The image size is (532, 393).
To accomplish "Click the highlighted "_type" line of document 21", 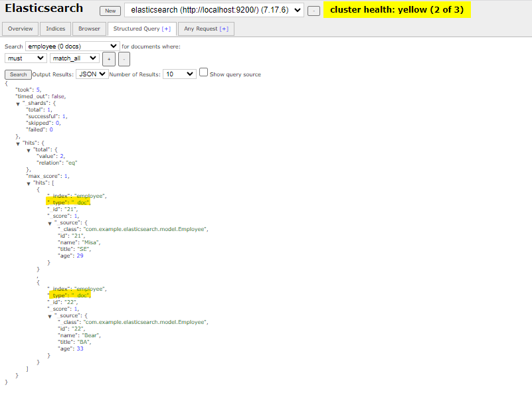I will (68, 202).
